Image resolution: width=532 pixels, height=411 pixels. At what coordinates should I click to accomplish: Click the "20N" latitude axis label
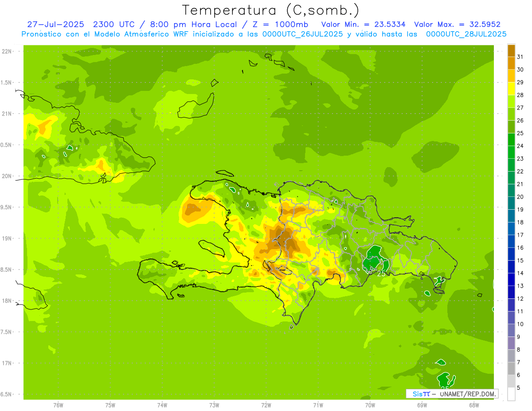[7, 176]
